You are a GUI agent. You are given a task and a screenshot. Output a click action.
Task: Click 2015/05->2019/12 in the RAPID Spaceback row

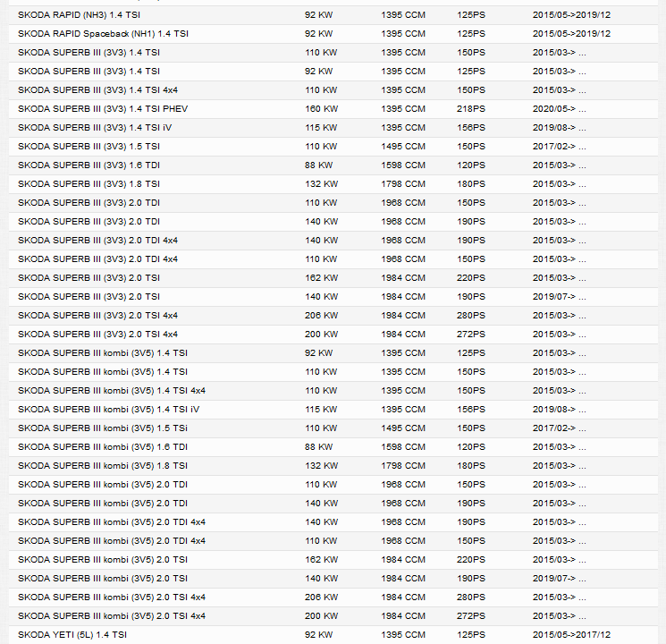pyautogui.click(x=571, y=34)
